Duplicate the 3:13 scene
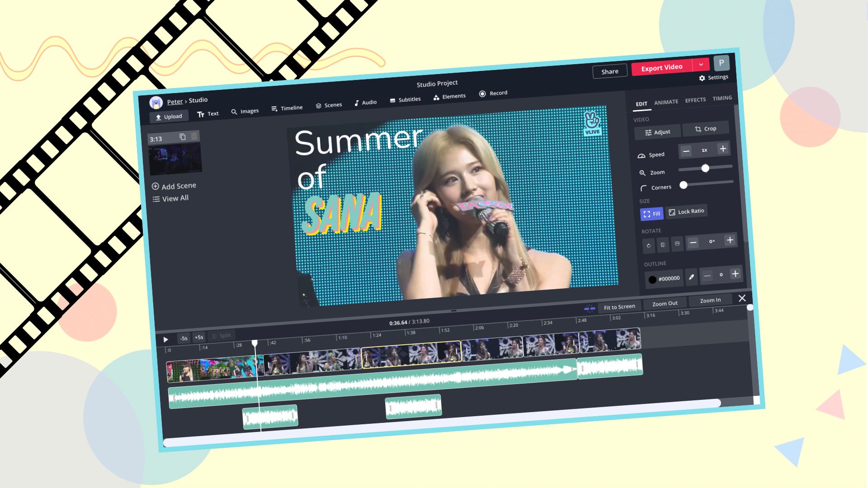Screen dimensions: 868x488 tap(183, 136)
